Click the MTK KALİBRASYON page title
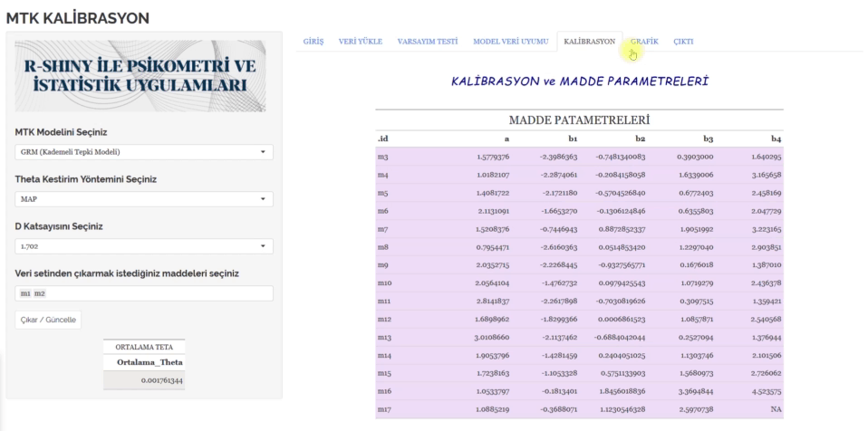This screenshot has width=868, height=431. (78, 18)
